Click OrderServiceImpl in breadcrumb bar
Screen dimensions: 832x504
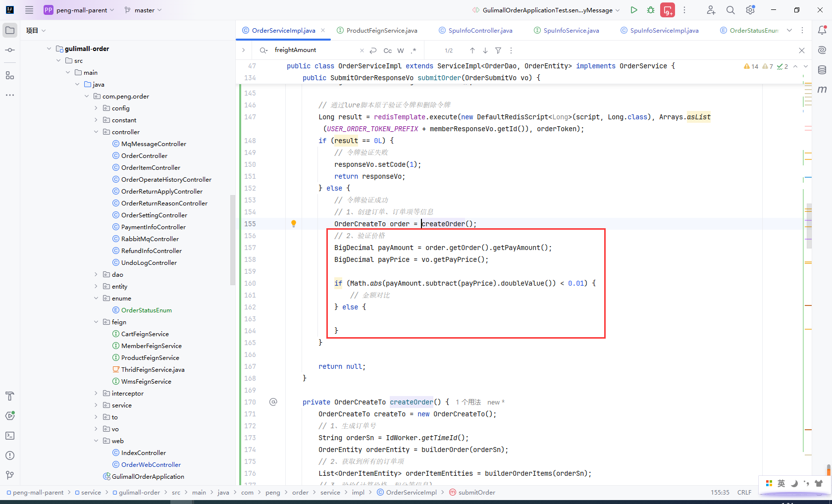[x=407, y=493]
